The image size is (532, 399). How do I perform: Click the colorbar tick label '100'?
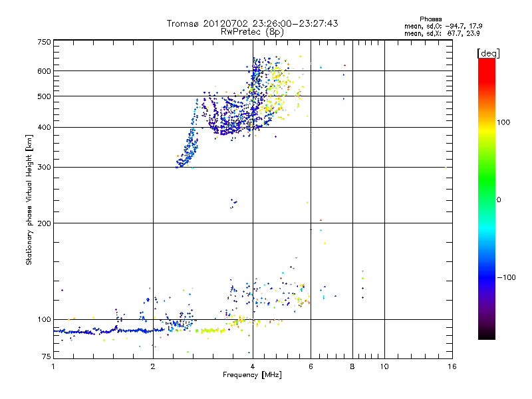coord(503,122)
